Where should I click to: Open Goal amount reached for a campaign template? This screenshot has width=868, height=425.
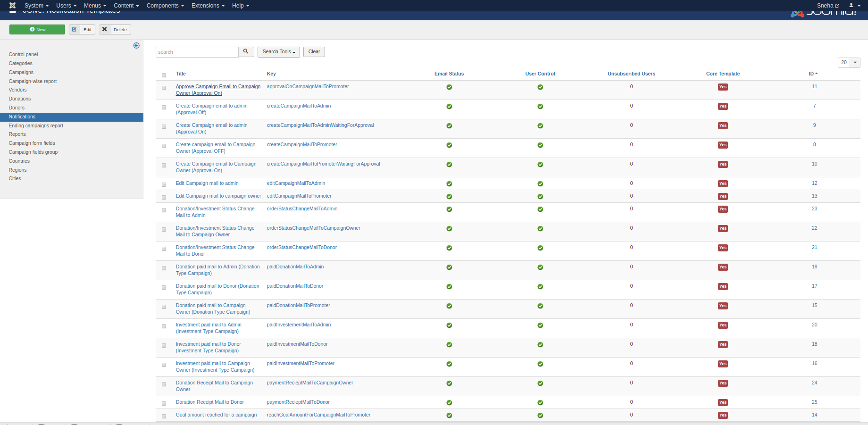click(x=216, y=415)
